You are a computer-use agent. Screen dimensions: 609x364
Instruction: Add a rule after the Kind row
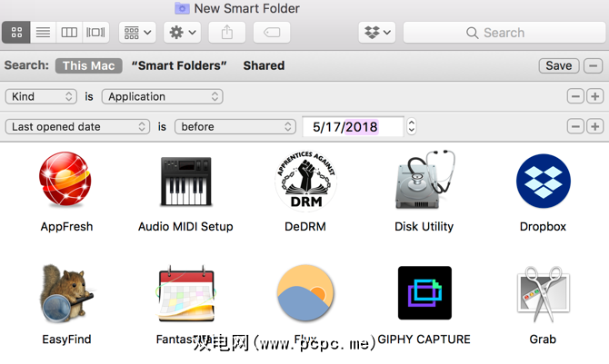pyautogui.click(x=595, y=96)
